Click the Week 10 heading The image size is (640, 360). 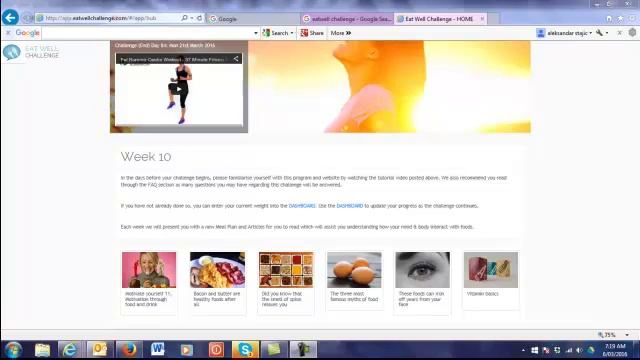(x=146, y=156)
